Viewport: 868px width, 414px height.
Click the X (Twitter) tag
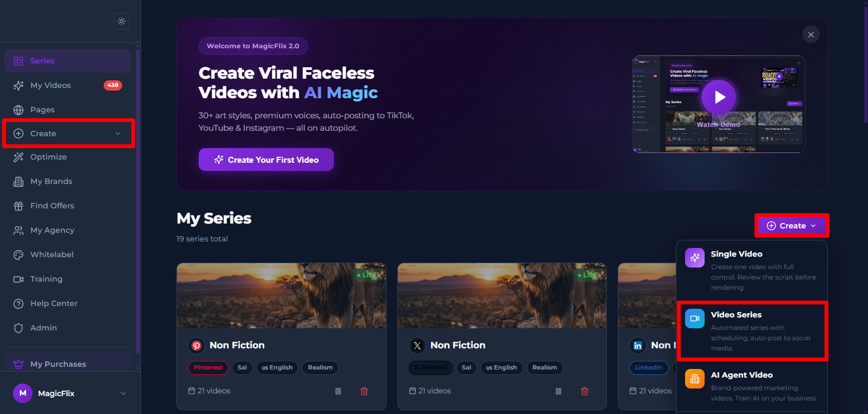click(x=430, y=367)
